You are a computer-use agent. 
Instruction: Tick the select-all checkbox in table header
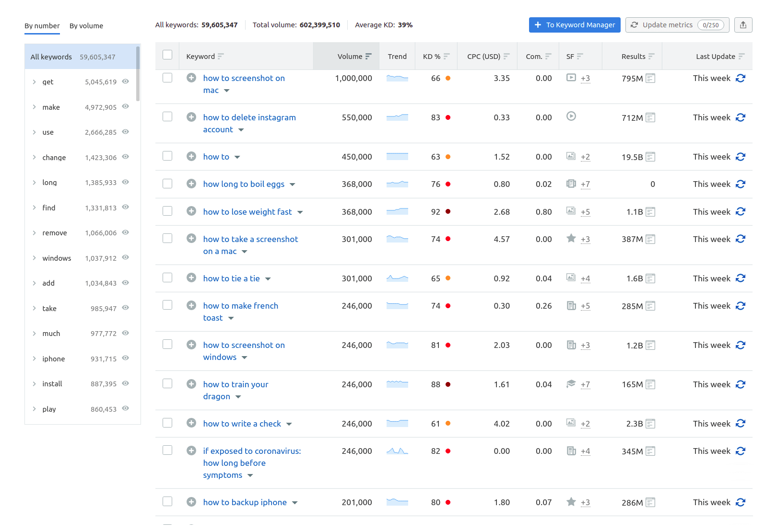pos(167,55)
